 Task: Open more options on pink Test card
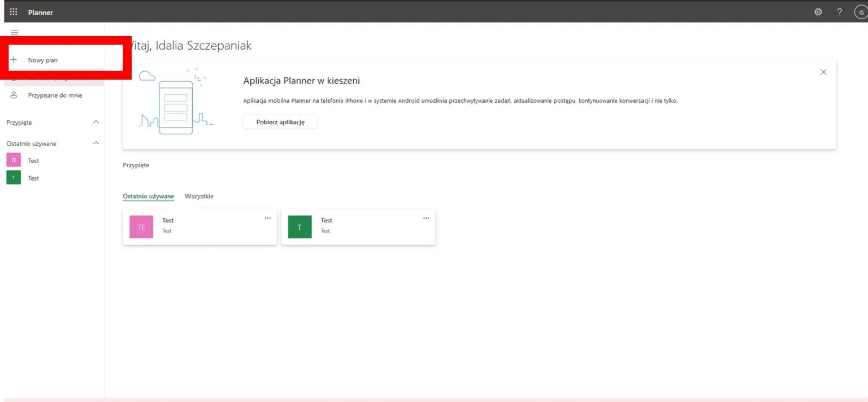pyautogui.click(x=267, y=219)
